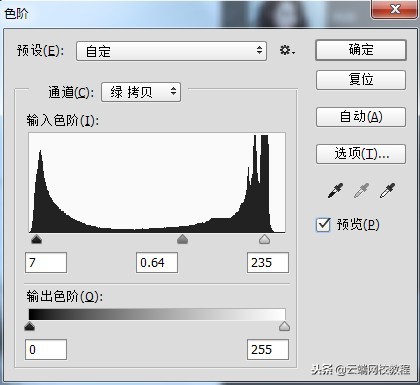Screen dimensions: 420x385
Task: Click the 复位 reset button
Action: [x=361, y=80]
